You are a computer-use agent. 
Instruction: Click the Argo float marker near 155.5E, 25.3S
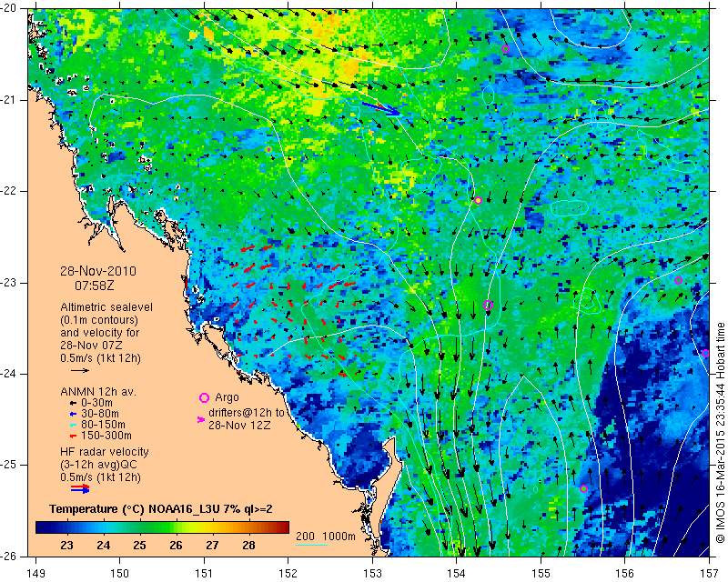coord(583,488)
